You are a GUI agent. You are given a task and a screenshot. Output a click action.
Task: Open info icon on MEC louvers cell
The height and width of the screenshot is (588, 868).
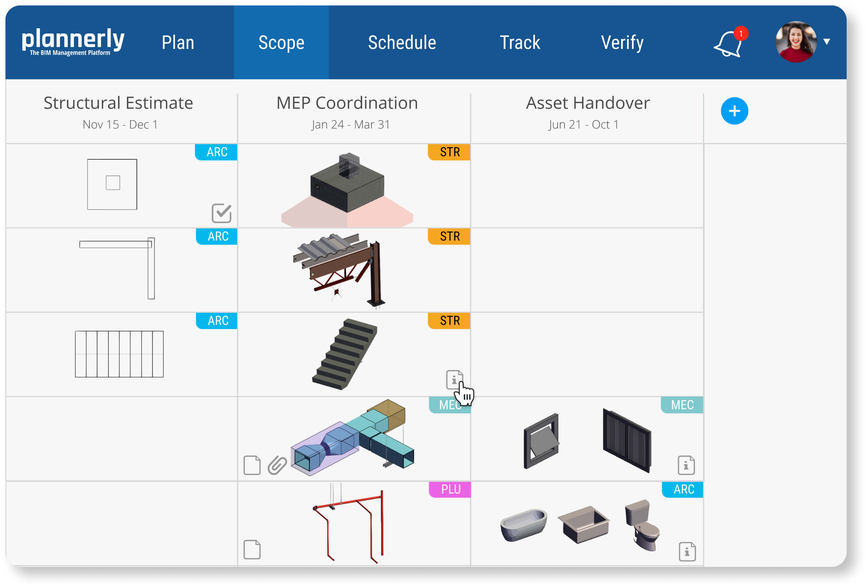point(686,465)
